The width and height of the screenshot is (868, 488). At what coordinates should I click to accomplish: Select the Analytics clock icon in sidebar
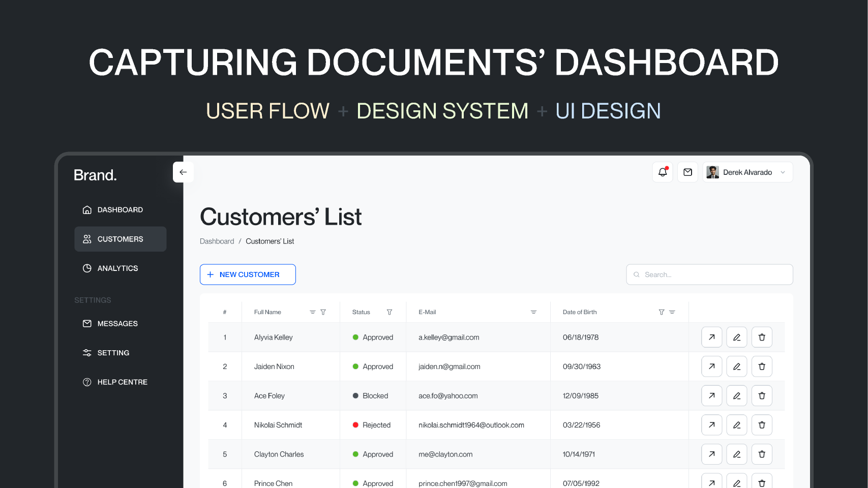pyautogui.click(x=87, y=268)
